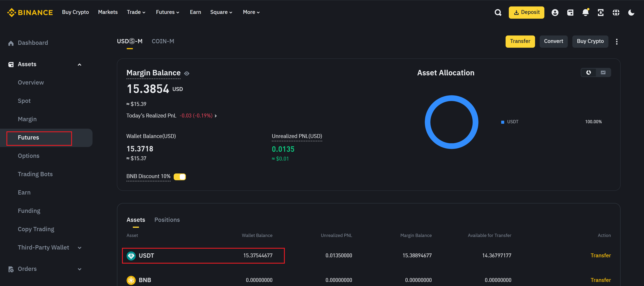Switch to the Positions tab
The image size is (644, 286).
pos(167,220)
